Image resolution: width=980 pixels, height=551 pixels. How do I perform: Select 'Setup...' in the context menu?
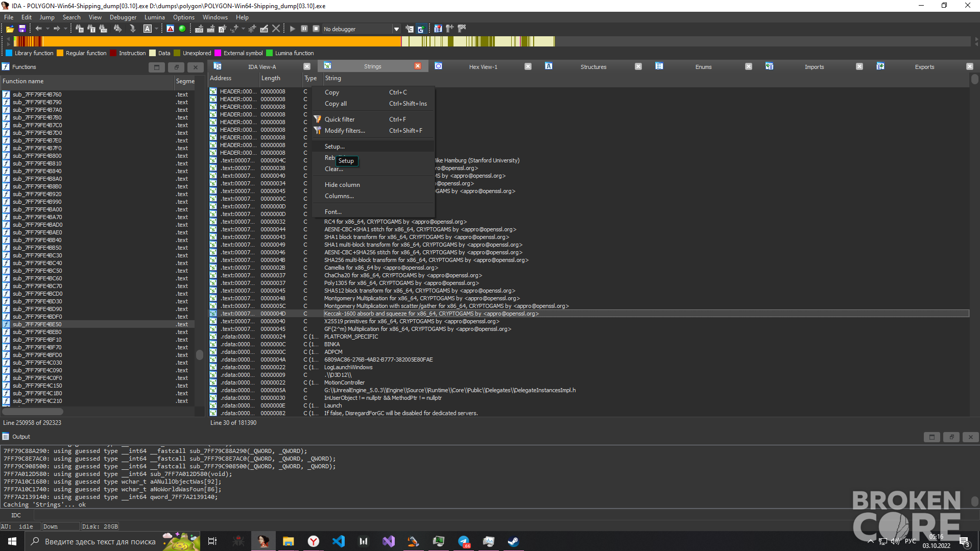tap(334, 147)
